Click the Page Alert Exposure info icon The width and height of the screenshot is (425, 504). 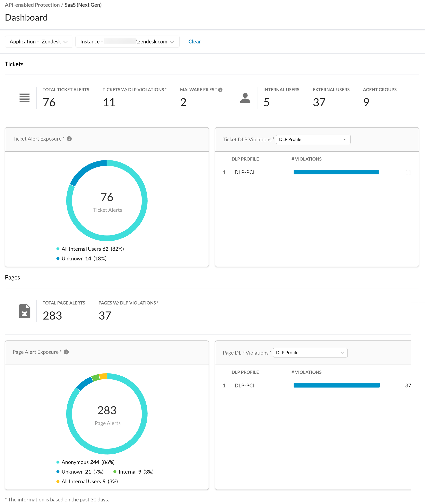(x=66, y=352)
